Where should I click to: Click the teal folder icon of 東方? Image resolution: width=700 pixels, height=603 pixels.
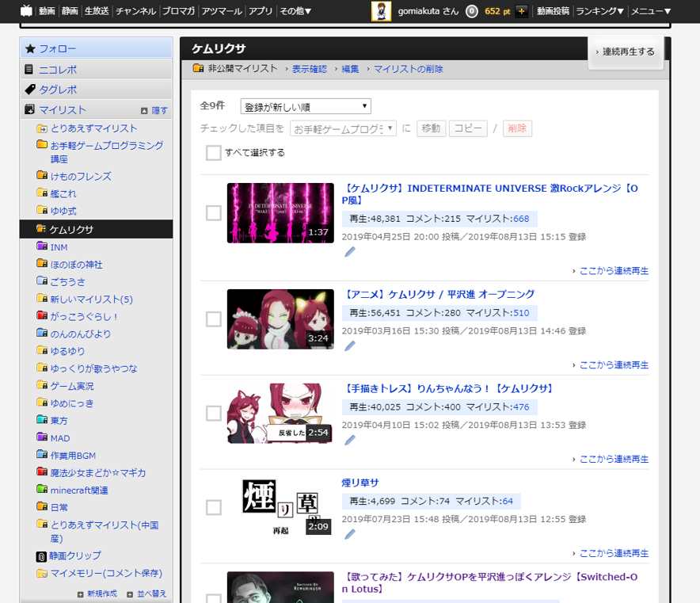point(42,419)
